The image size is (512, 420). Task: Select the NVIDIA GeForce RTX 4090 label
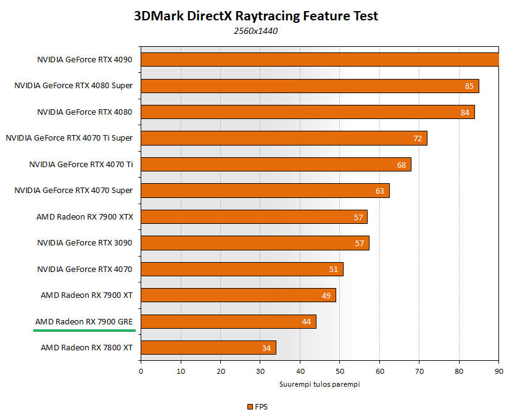[x=85, y=60]
